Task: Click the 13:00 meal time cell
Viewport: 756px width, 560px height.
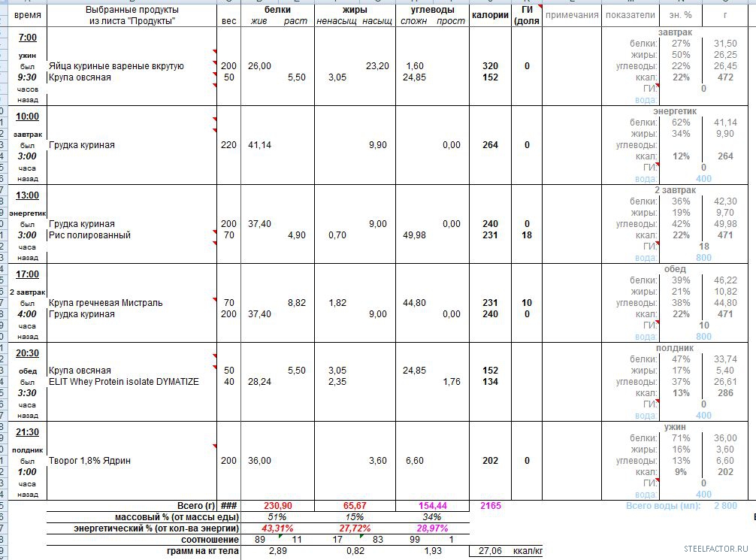Action: 28,195
